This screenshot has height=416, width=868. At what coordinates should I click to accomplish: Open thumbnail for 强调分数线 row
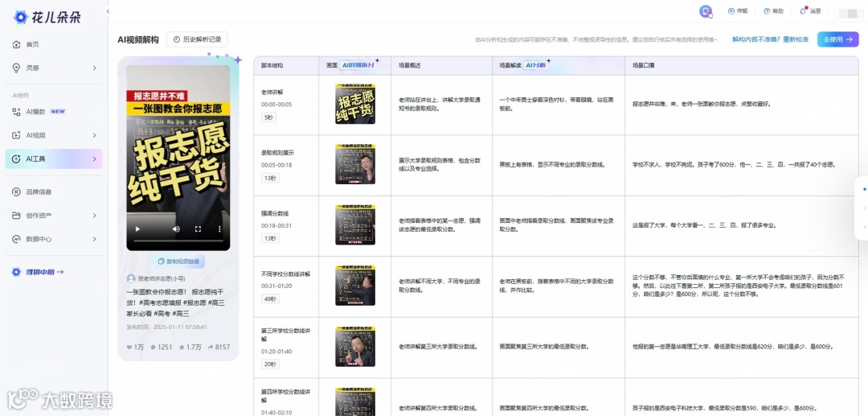point(355,224)
